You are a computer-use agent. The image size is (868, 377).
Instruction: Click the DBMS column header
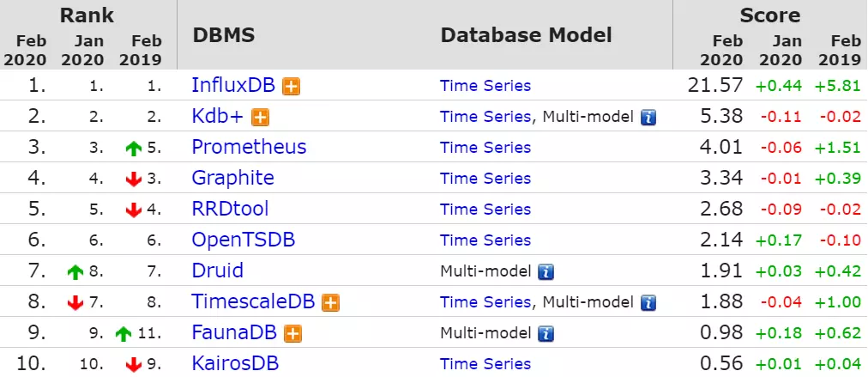click(x=224, y=35)
